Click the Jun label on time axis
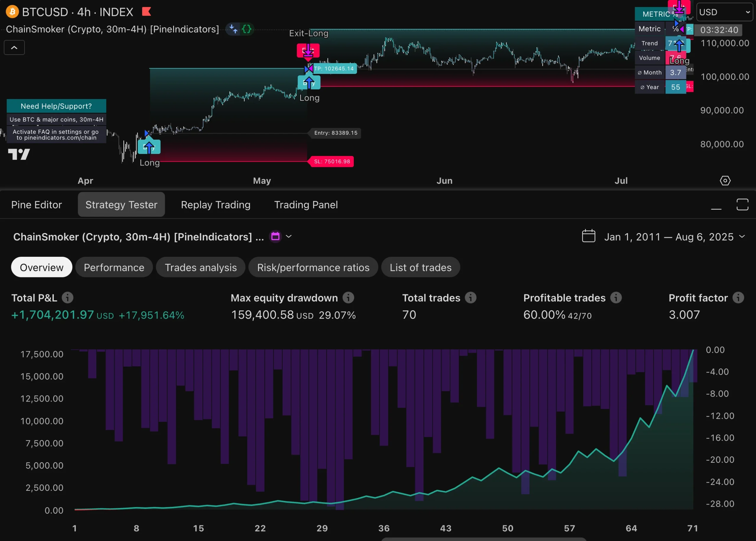The width and height of the screenshot is (756, 541). pos(444,181)
